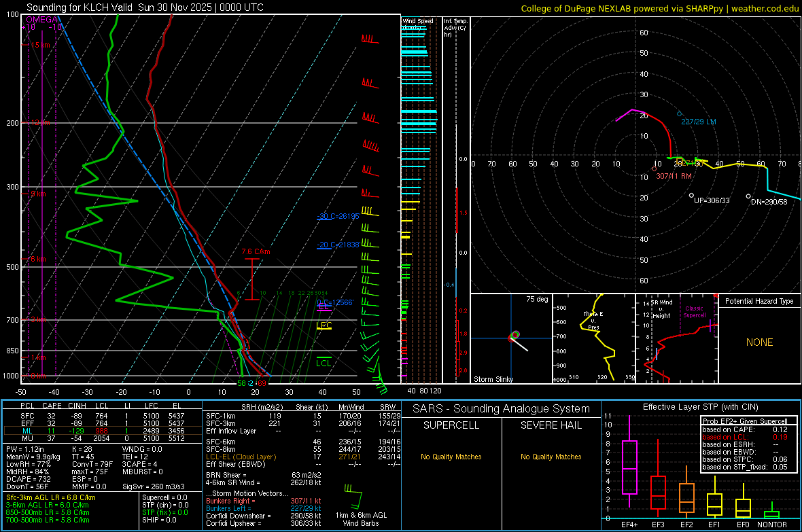
Task: Click the '7.6 C/km' lapse rate label
Action: (256, 251)
